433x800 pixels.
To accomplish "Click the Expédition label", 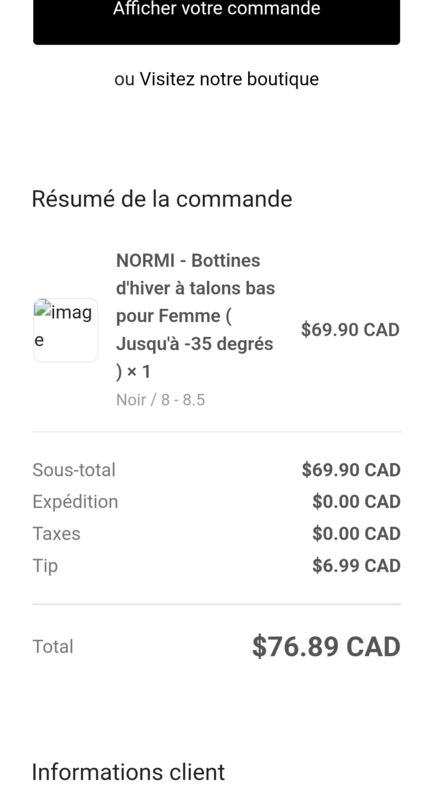I will click(75, 502).
